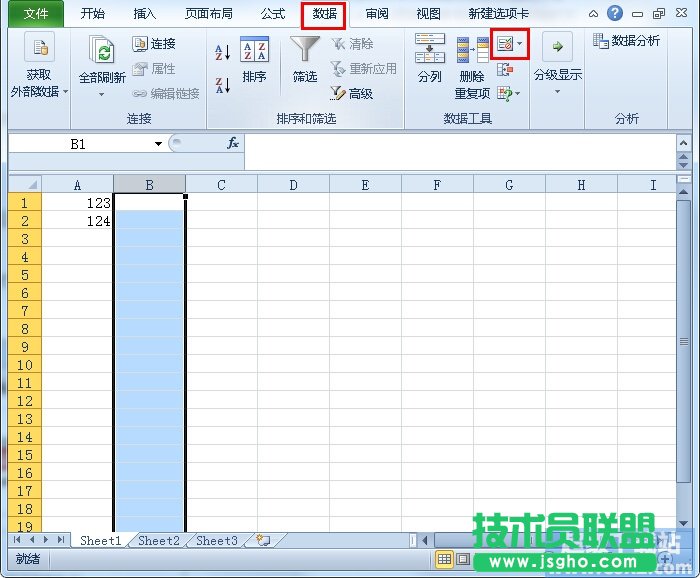Click the vertical scrollbar thumb

(683, 341)
